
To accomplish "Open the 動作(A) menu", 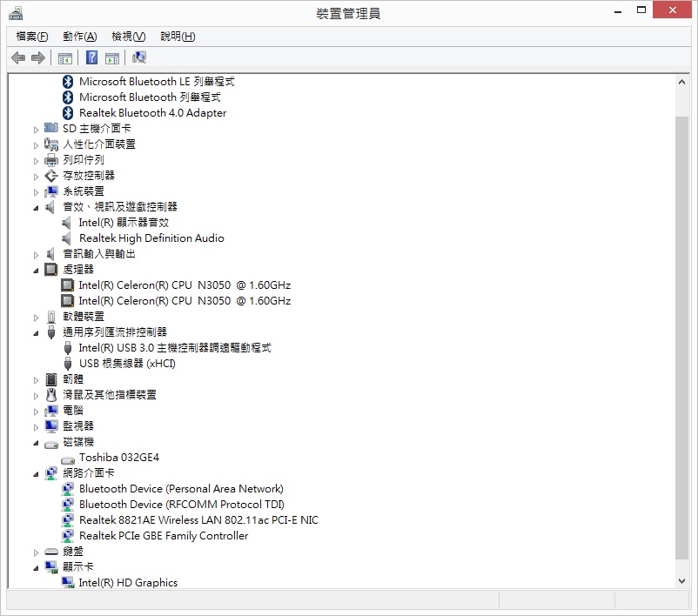I will (80, 37).
